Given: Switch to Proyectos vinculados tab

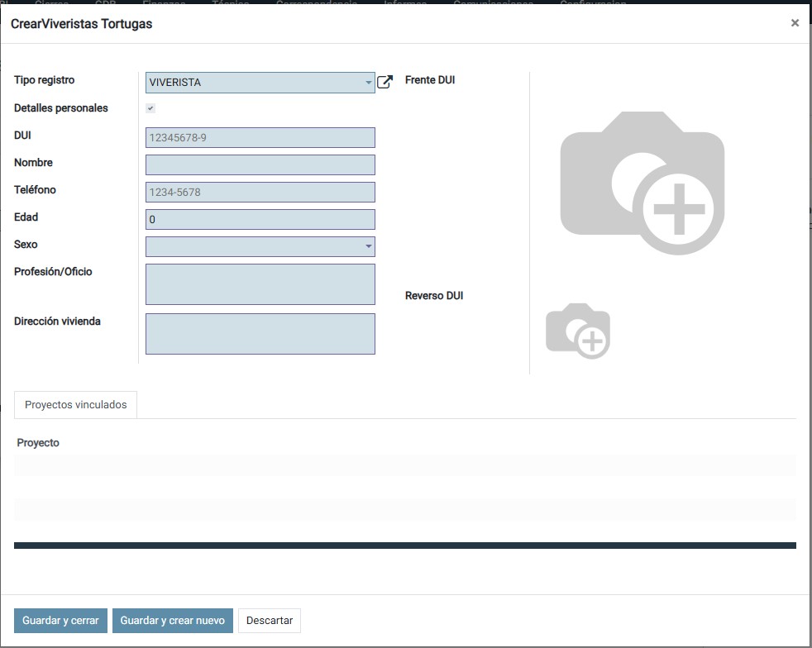Looking at the screenshot, I should 75,405.
